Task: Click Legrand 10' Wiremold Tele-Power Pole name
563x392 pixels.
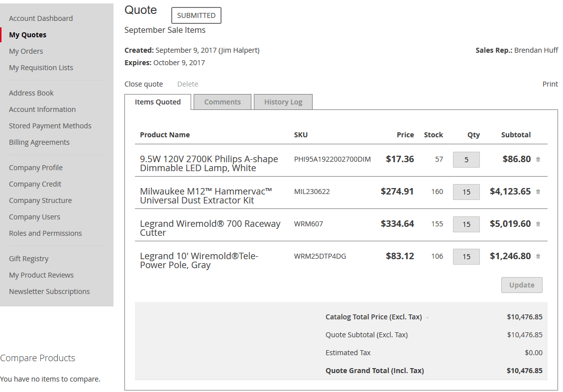Action: pyautogui.click(x=199, y=261)
